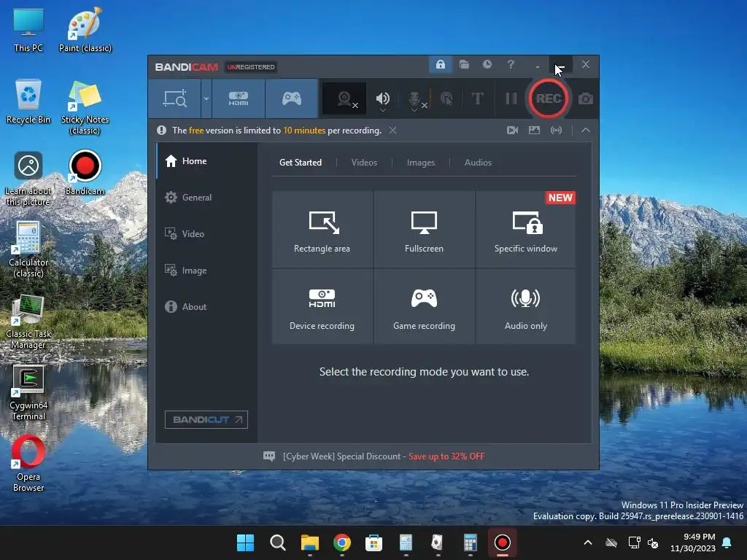This screenshot has width=747, height=560.
Task: Dismiss the free version limit notice
Action: [x=392, y=130]
